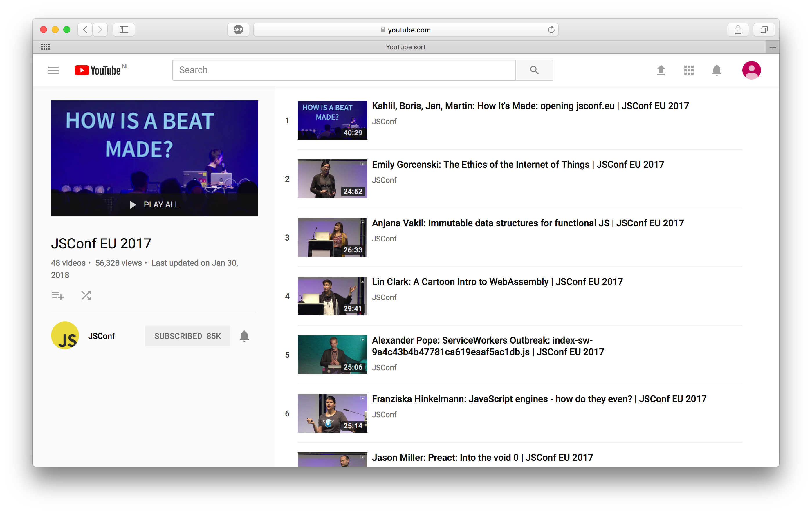Screen dimensions: 812x513
Task: Click the '48 videos' playlist info text
Action: pos(68,263)
